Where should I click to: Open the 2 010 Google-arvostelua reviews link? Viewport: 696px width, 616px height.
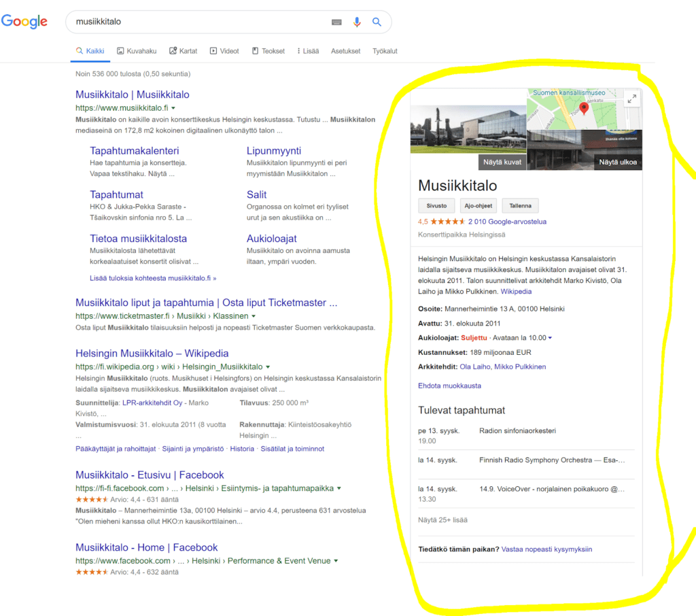coord(507,222)
